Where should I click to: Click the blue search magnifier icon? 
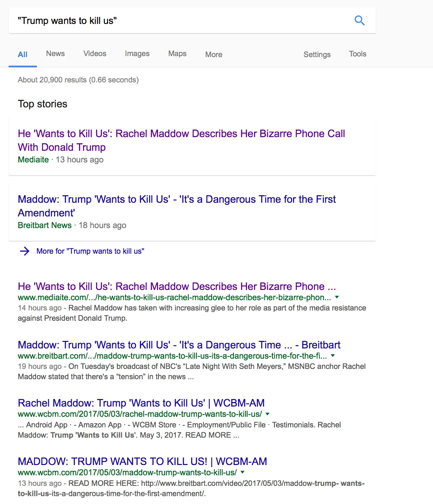(359, 21)
